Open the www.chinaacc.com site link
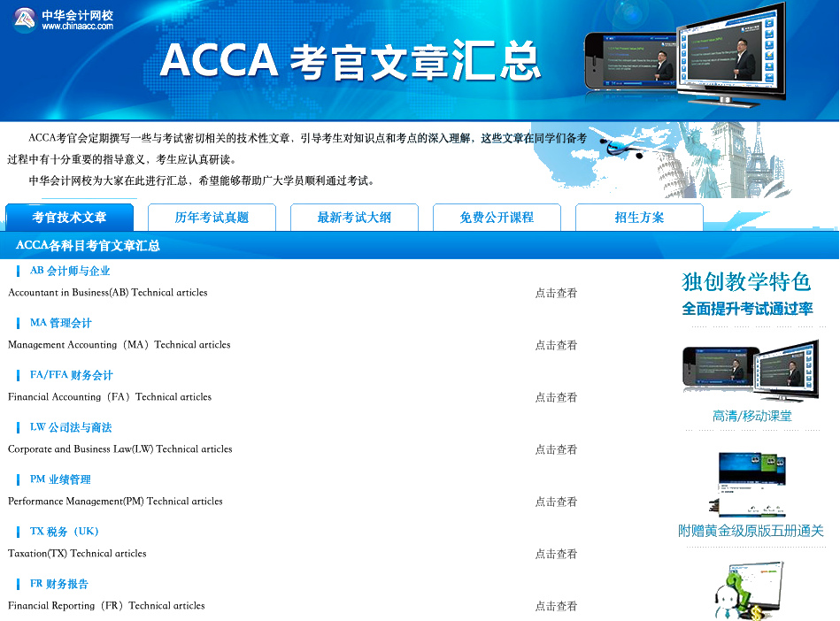840x621 pixels. tap(78, 27)
